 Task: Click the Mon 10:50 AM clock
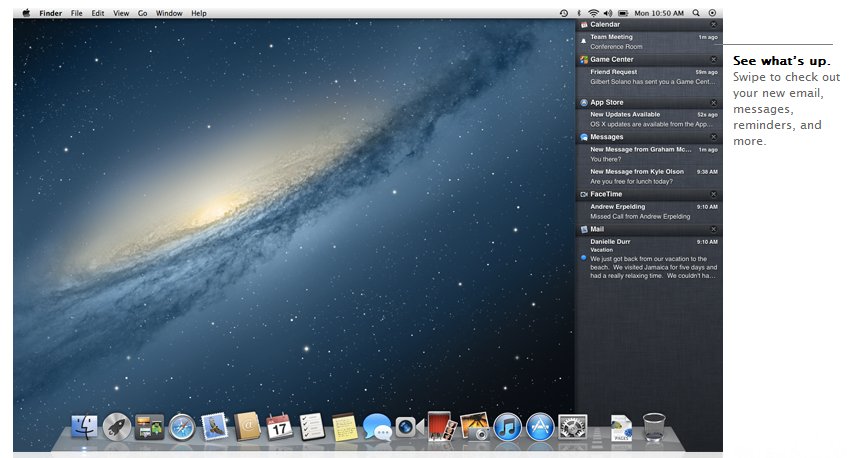[659, 13]
